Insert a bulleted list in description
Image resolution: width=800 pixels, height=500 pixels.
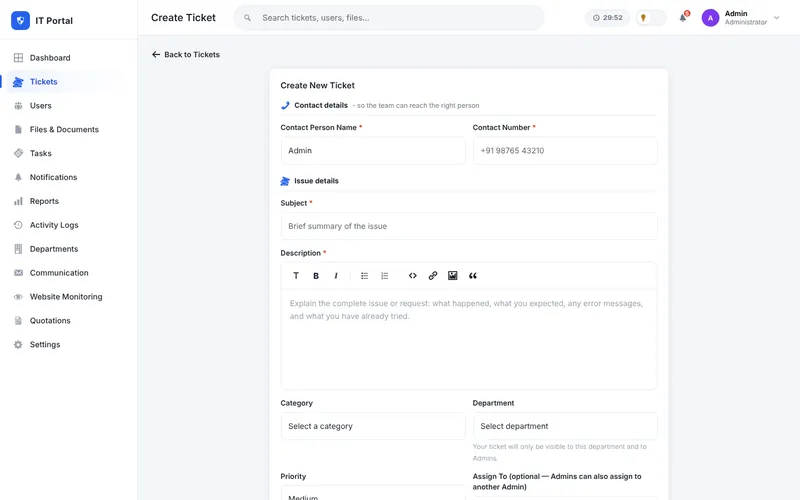point(364,276)
